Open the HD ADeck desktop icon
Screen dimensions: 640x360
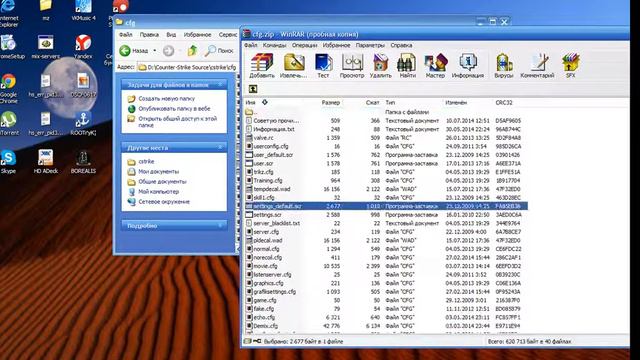click(45, 162)
